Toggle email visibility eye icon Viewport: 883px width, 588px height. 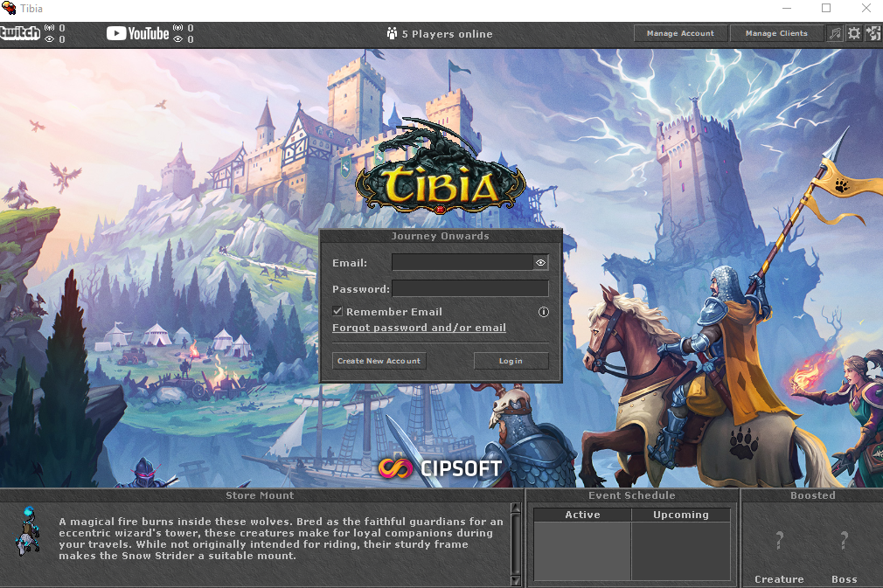pyautogui.click(x=540, y=263)
